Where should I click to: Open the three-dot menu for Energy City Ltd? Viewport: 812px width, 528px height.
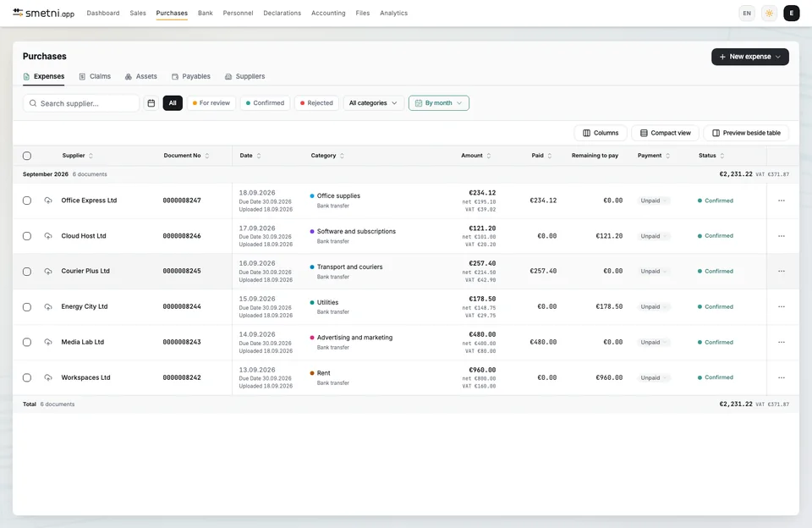tap(782, 307)
